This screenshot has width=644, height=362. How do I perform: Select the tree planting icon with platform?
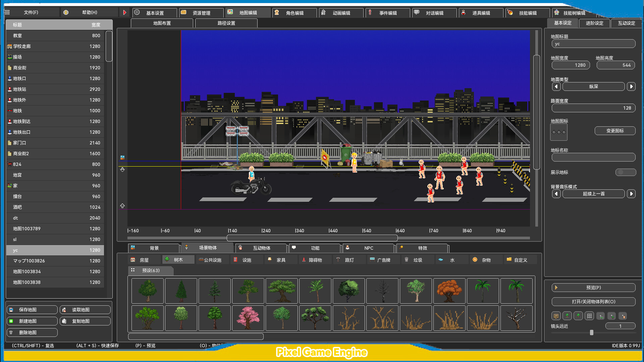(x=578, y=316)
